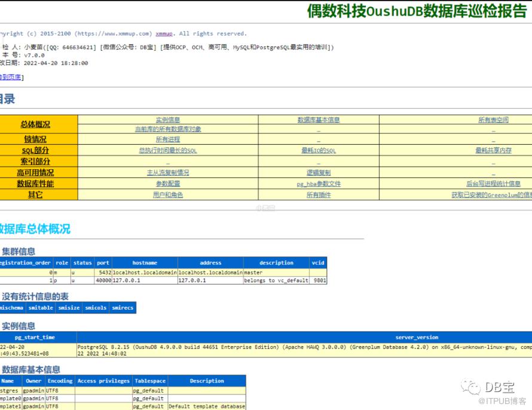Viewport: 532px width, 410px height.
Task: Open the 所有进程 link
Action: pos(168,140)
